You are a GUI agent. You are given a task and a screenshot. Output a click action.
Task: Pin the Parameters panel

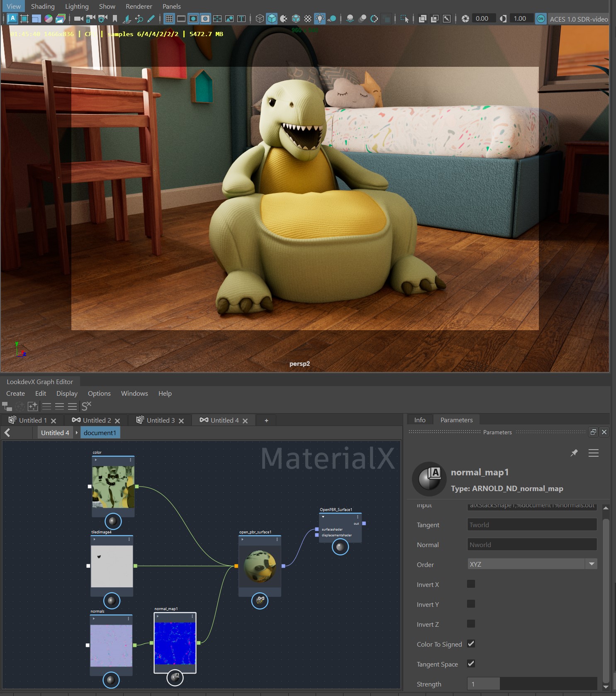pos(574,453)
